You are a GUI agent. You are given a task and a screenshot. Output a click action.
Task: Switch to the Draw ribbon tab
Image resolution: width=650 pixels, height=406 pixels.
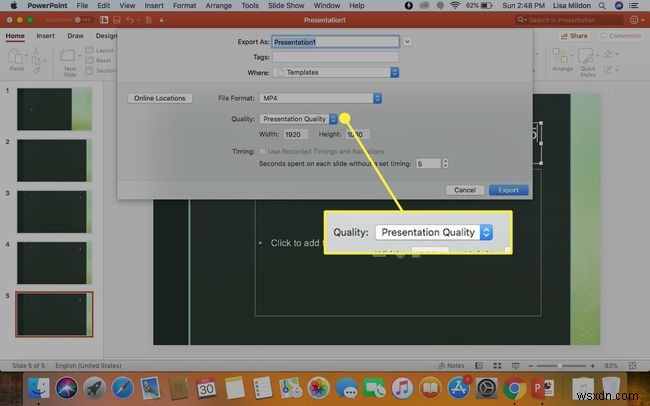(x=75, y=36)
